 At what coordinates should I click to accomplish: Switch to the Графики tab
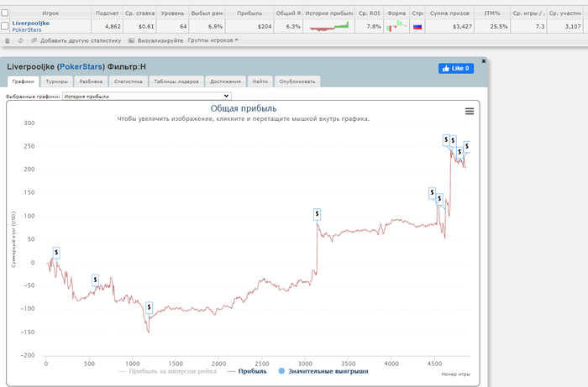click(23, 81)
